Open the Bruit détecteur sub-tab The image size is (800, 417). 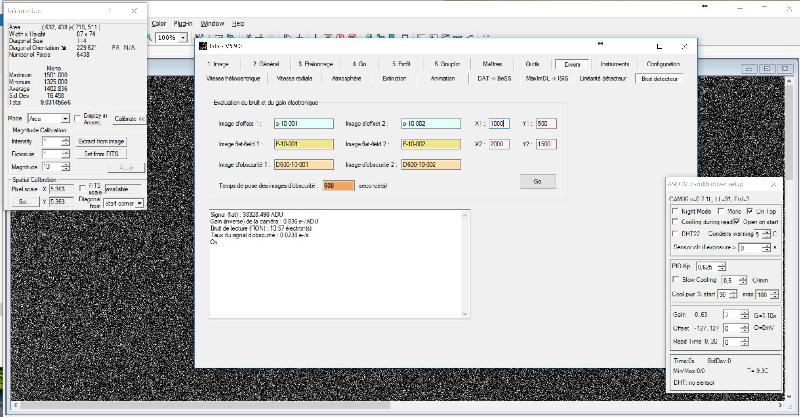[659, 79]
